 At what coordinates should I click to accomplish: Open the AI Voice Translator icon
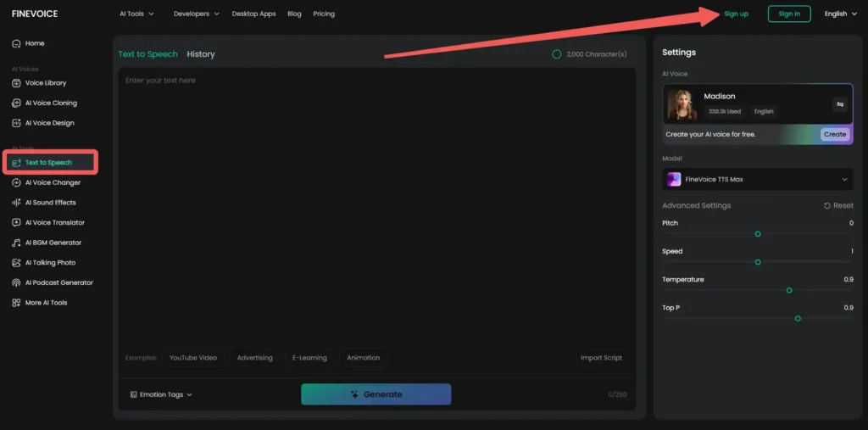point(16,223)
